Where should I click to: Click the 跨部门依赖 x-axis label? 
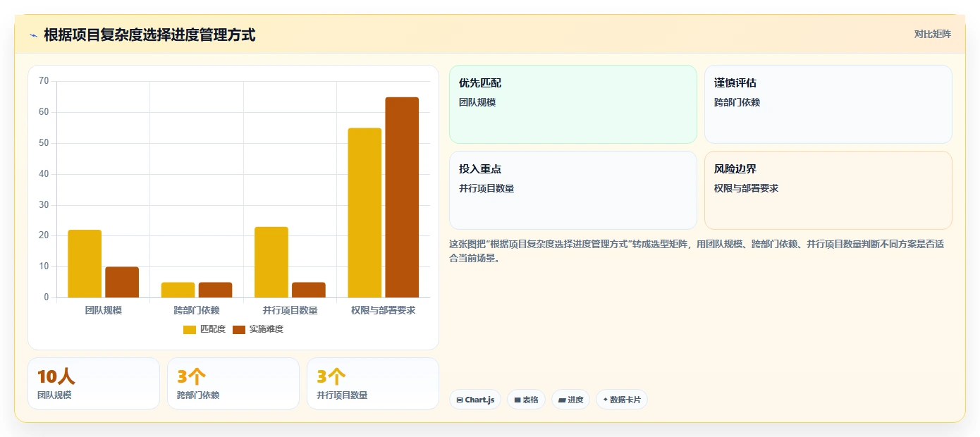197,310
